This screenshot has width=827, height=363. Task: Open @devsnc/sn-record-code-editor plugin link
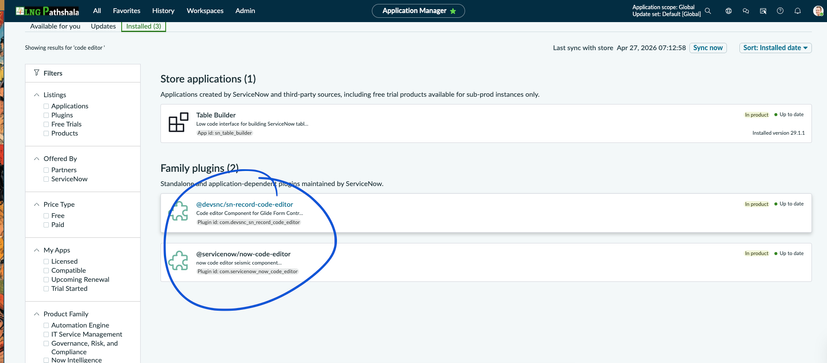click(244, 204)
